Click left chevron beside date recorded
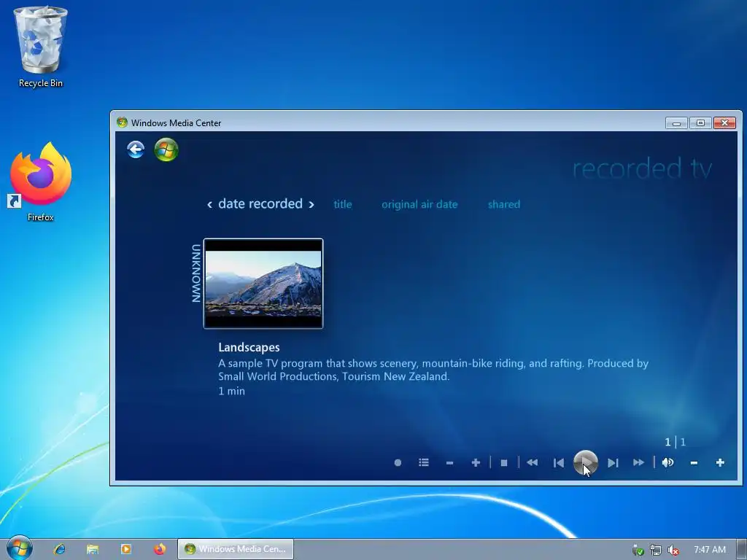Viewport: 747px width, 560px height. pos(209,205)
